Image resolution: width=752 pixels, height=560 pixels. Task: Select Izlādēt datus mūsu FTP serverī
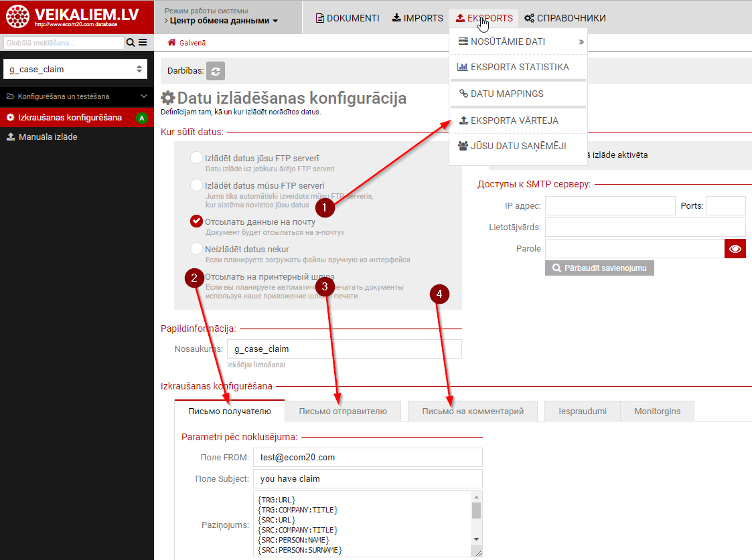[196, 185]
